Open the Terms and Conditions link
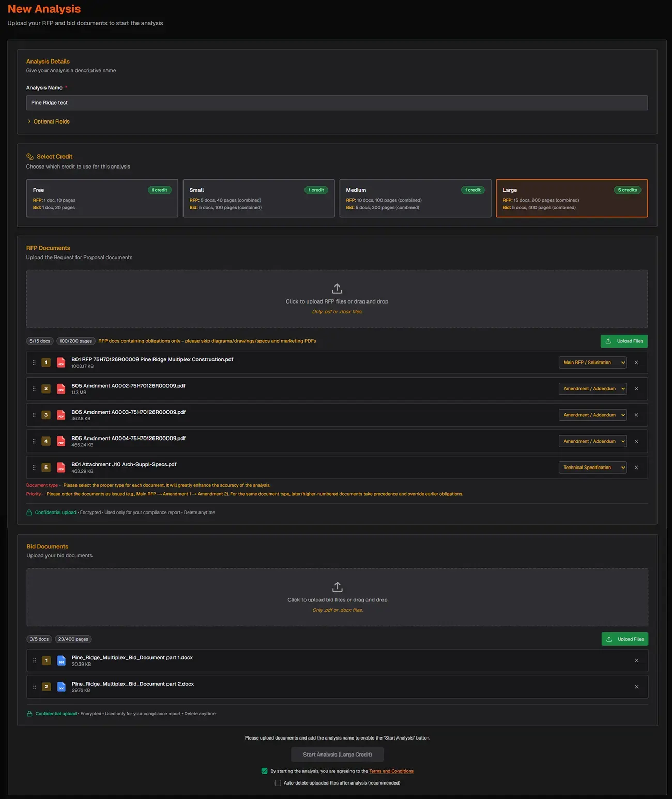This screenshot has height=799, width=672. pyautogui.click(x=391, y=771)
